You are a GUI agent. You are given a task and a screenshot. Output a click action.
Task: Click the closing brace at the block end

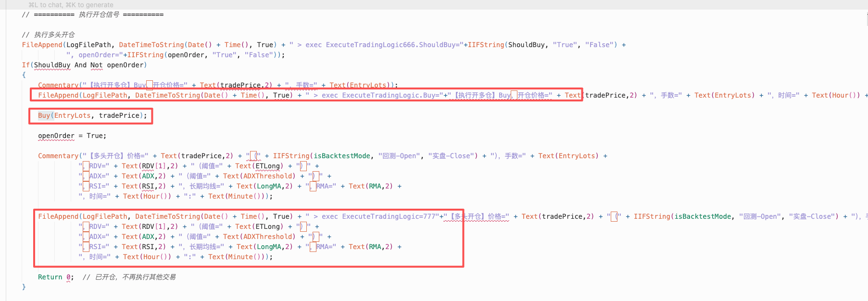pyautogui.click(x=24, y=287)
